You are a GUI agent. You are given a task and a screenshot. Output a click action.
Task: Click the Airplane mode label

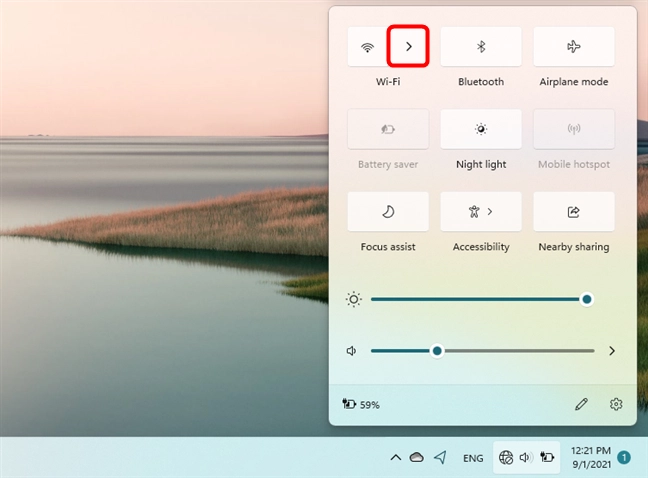coord(574,82)
